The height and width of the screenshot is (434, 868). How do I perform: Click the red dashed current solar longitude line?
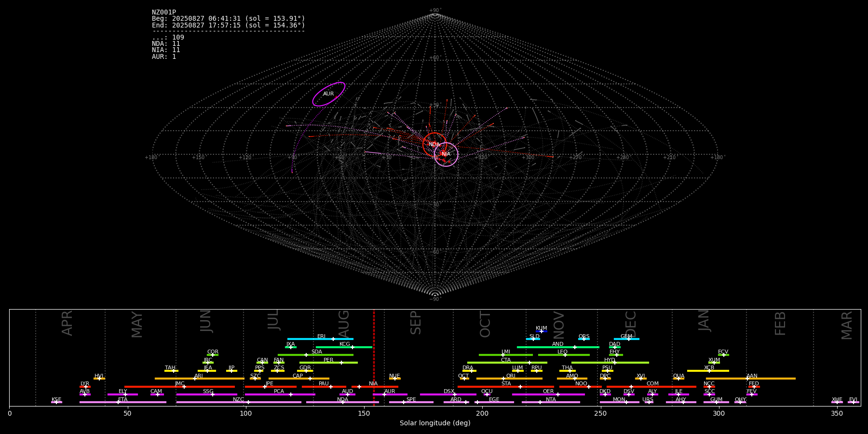(x=374, y=357)
